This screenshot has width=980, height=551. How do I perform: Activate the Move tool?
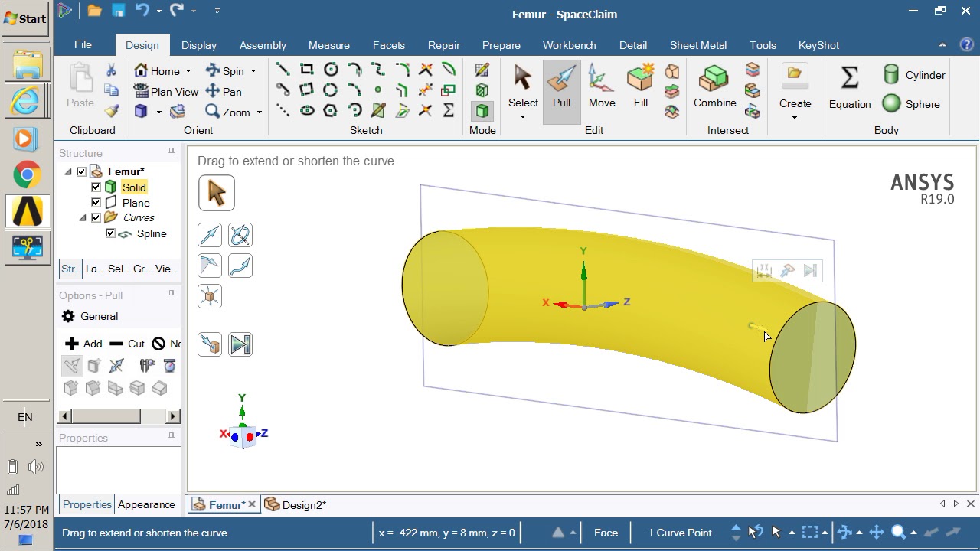pos(601,86)
